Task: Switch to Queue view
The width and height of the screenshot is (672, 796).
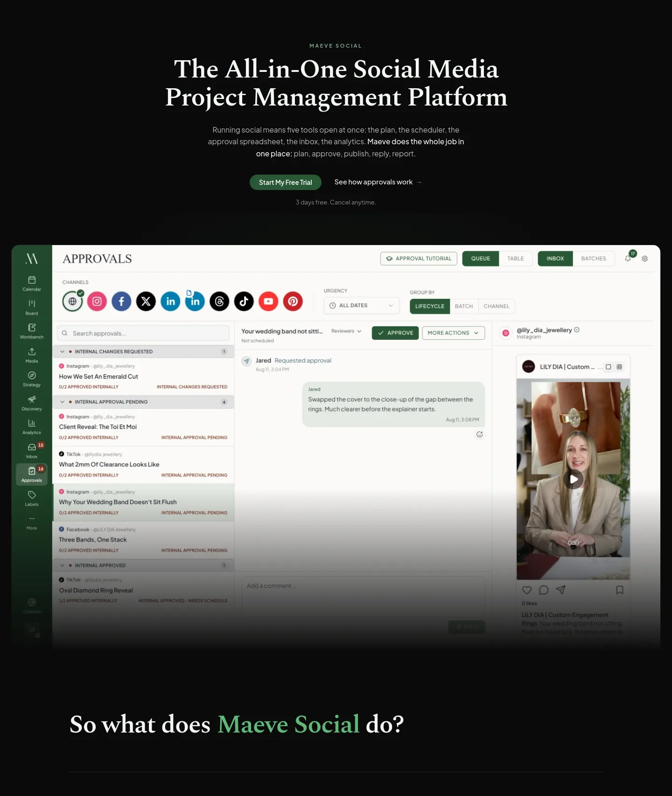Action: [481, 259]
